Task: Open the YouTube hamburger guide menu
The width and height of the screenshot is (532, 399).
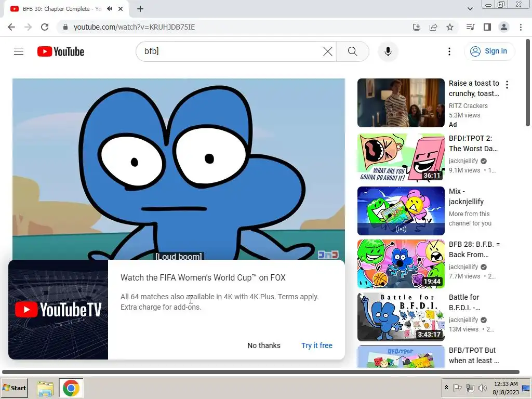Action: click(19, 51)
